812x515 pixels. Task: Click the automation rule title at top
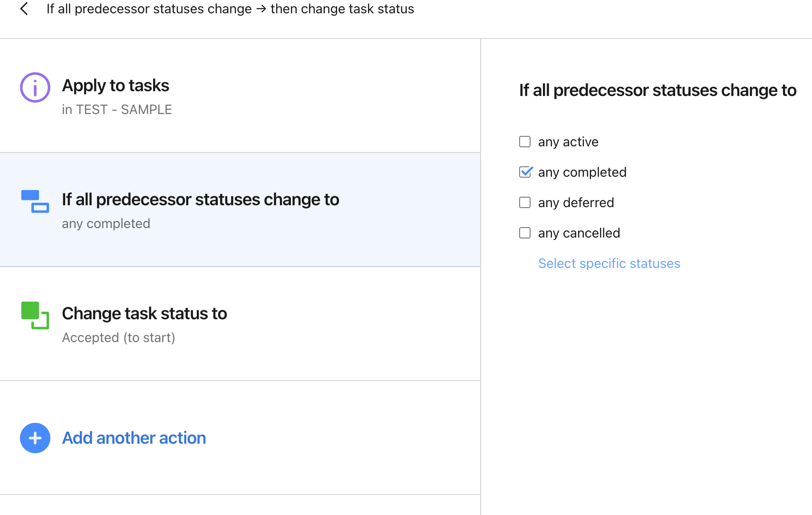pos(230,9)
